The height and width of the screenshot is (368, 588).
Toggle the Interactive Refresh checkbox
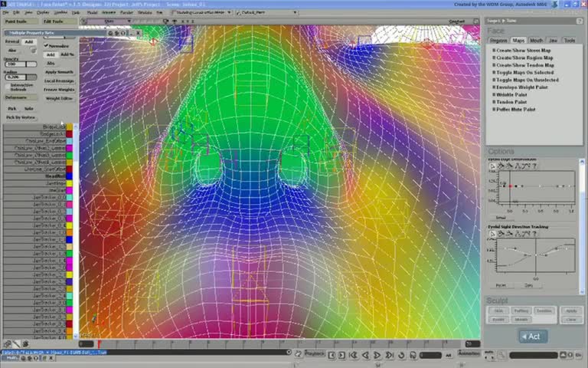8,87
